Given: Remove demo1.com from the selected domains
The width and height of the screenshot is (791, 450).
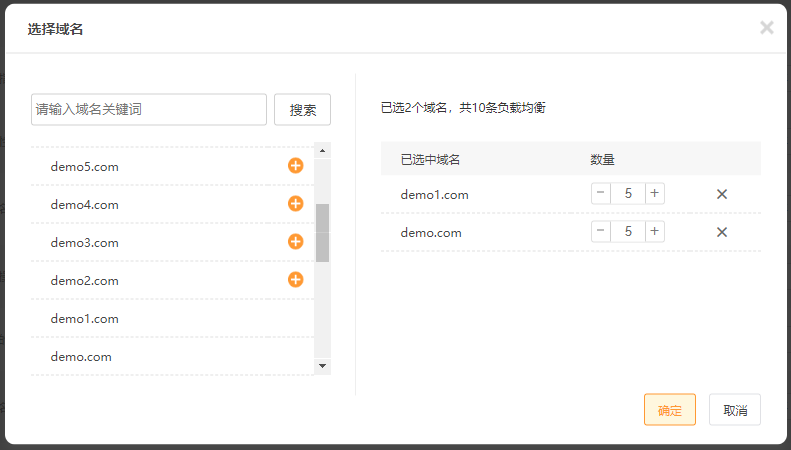Looking at the screenshot, I should pos(721,194).
